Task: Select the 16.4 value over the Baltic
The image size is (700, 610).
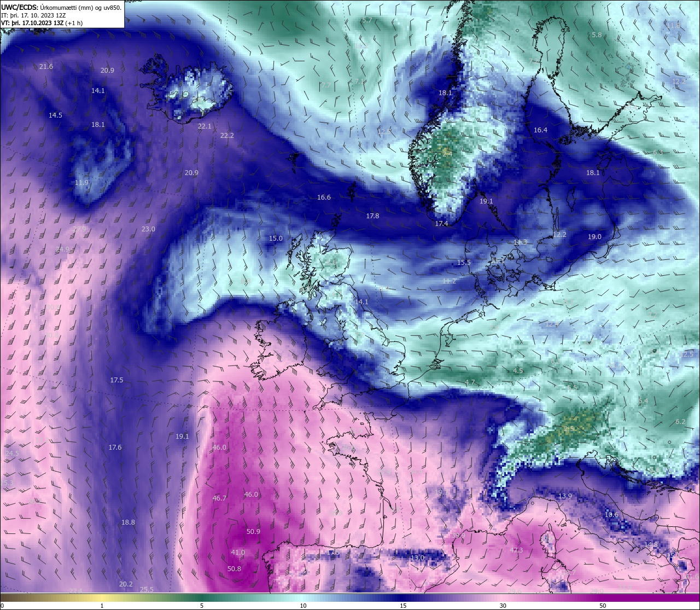Action: tap(540, 130)
